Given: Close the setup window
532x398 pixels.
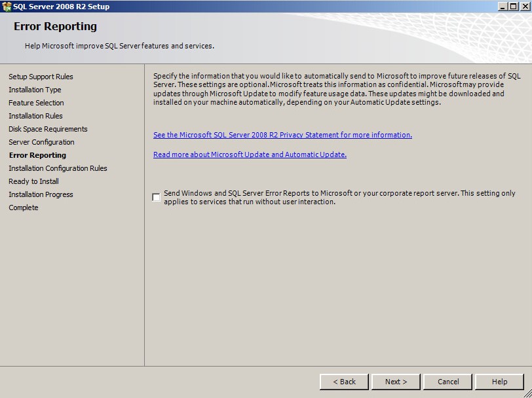Looking at the screenshot, I should (525, 6).
